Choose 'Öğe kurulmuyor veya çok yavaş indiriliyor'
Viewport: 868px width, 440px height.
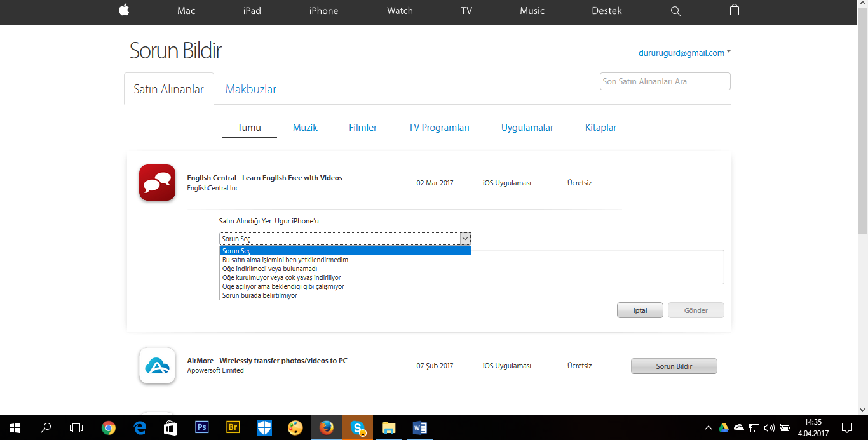[346, 277]
